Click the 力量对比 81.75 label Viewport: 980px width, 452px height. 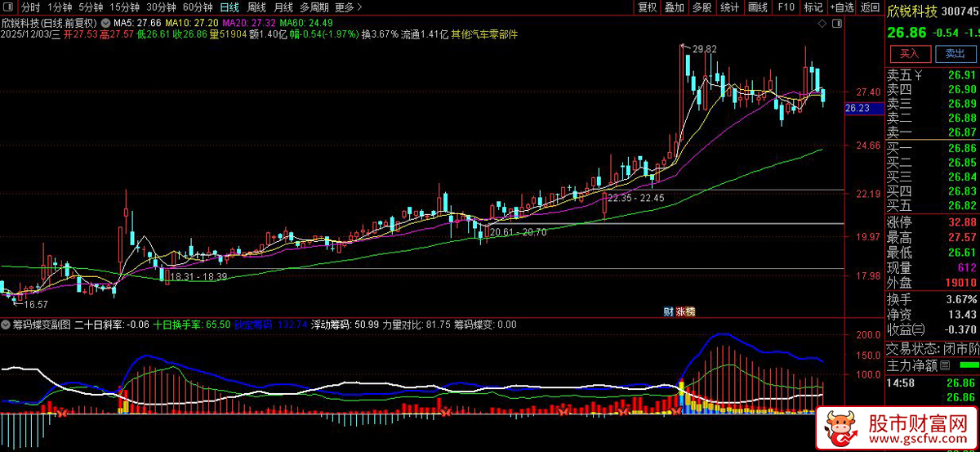(416, 324)
